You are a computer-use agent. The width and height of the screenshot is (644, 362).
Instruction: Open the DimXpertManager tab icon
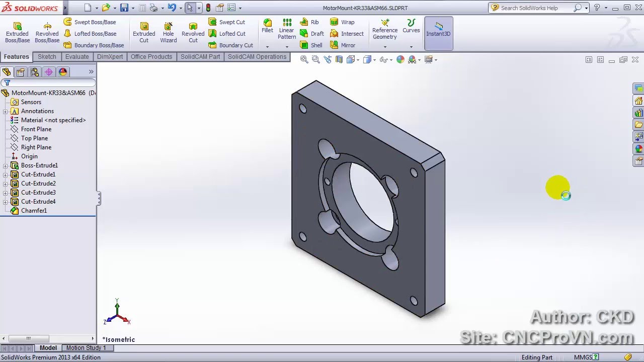(x=49, y=72)
